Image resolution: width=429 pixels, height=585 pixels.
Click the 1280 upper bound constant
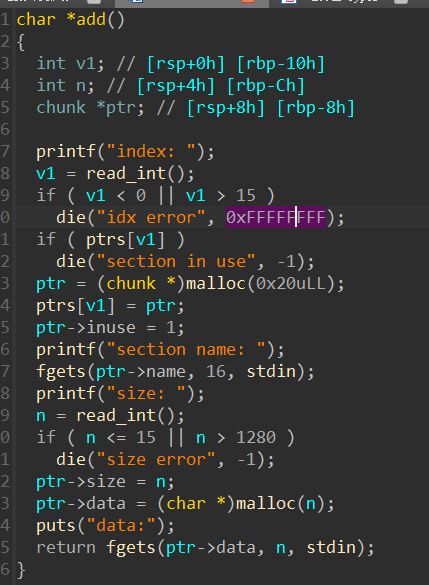tap(256, 437)
